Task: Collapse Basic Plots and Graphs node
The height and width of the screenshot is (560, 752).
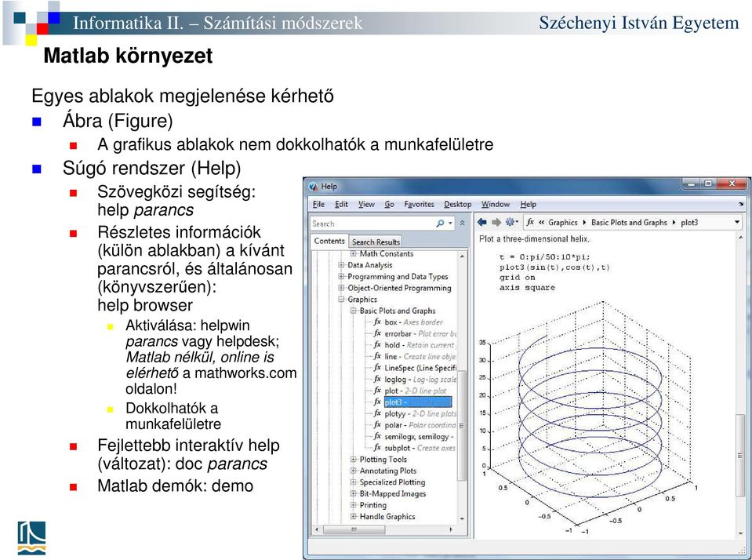Action: tap(354, 311)
